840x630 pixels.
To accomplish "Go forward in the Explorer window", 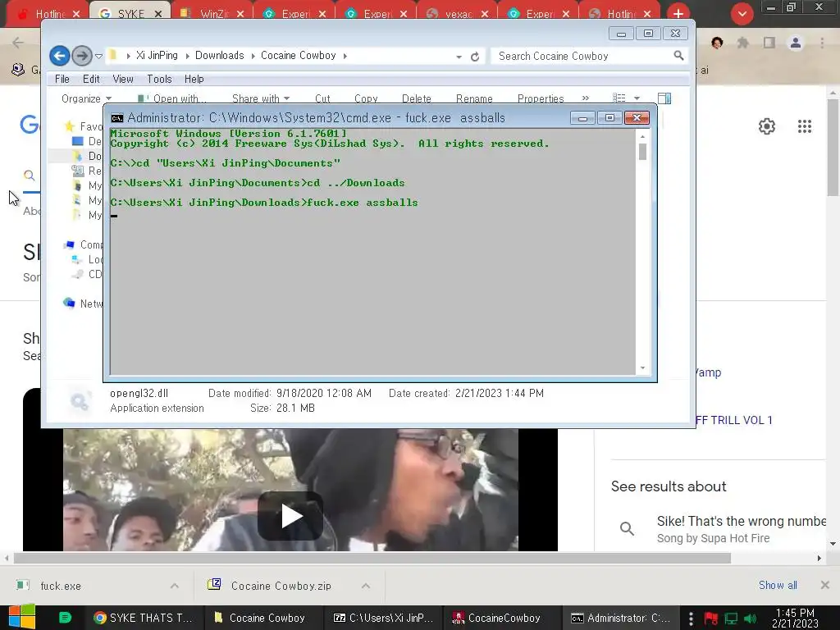I will [81, 56].
